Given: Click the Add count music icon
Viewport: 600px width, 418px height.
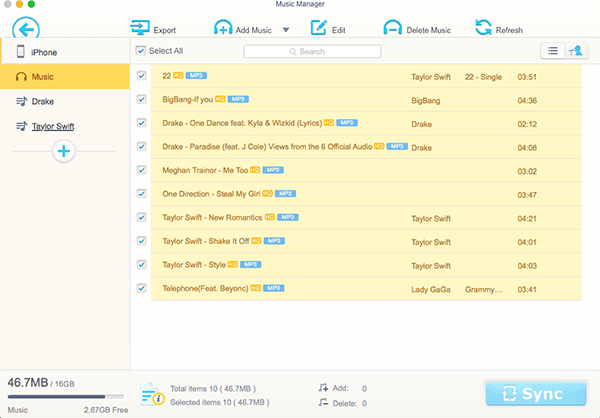Looking at the screenshot, I should [x=323, y=388].
